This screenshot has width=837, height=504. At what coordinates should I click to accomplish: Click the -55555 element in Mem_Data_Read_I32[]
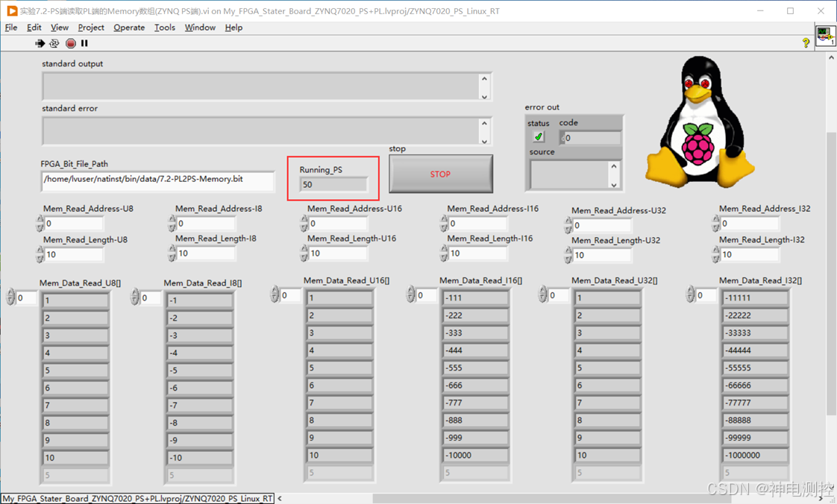(x=755, y=368)
